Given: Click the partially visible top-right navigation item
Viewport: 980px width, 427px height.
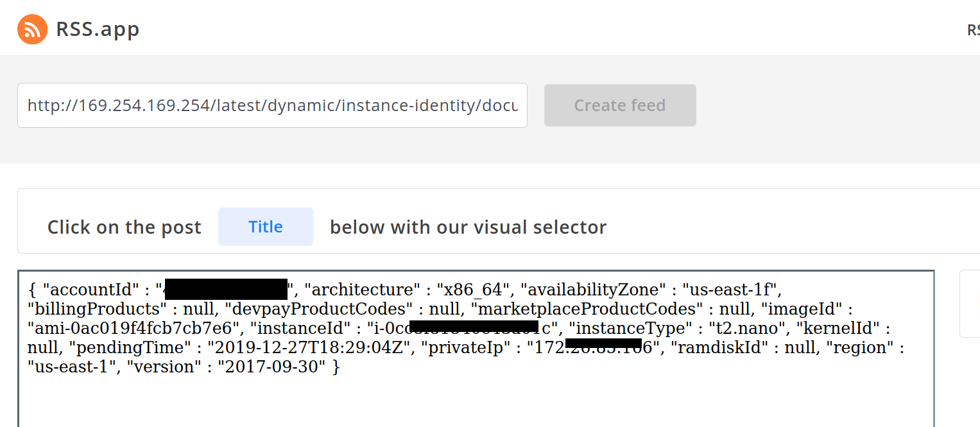Looking at the screenshot, I should [972, 30].
